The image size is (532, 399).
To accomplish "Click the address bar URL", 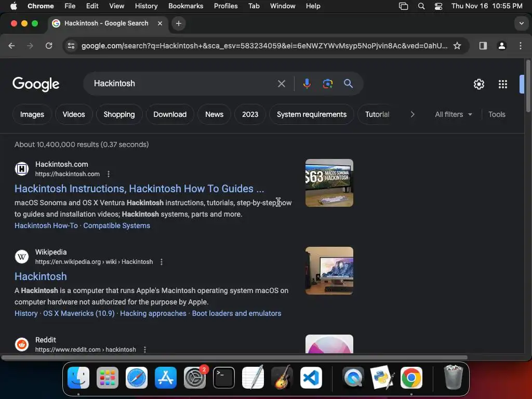I will (264, 46).
